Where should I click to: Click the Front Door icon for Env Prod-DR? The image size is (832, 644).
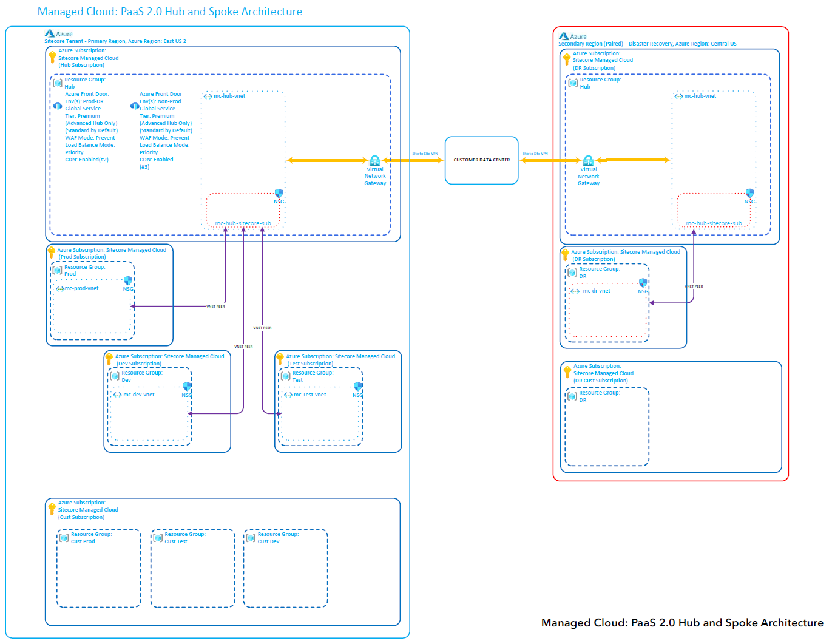(x=58, y=106)
